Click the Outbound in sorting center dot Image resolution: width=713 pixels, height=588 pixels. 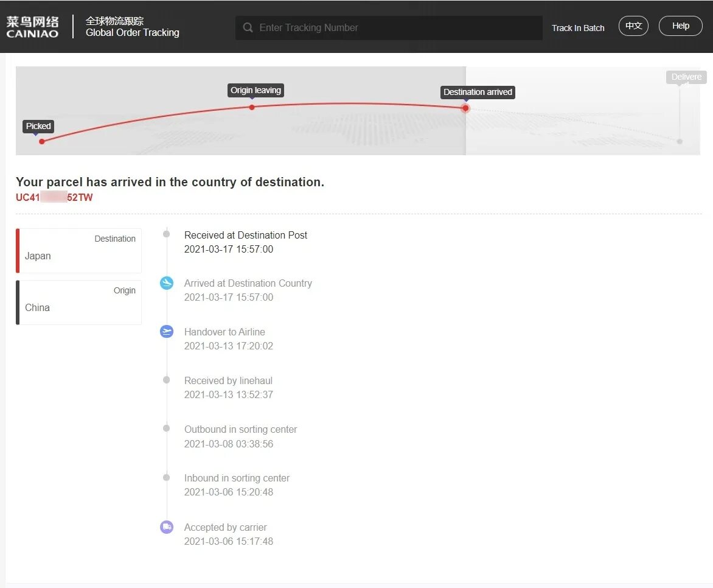tap(167, 429)
